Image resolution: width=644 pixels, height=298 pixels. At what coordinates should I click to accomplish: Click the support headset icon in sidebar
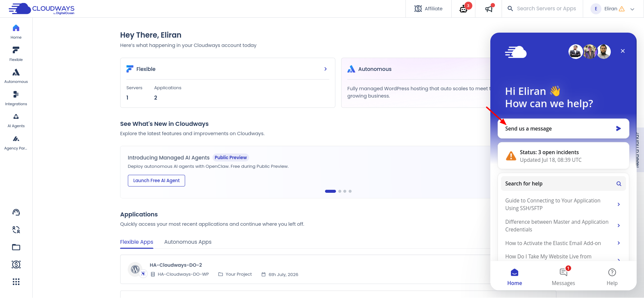point(16,212)
